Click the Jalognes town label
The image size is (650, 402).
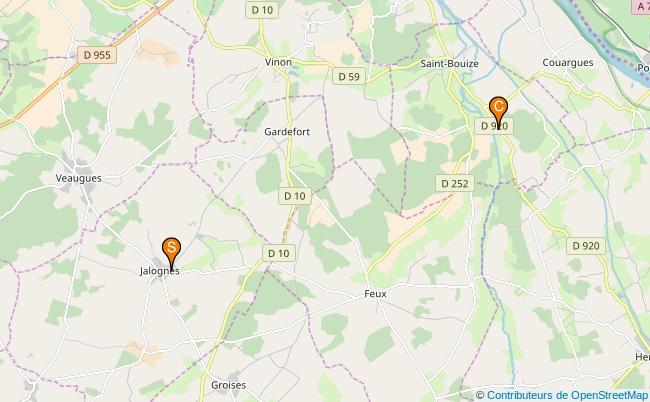160,271
